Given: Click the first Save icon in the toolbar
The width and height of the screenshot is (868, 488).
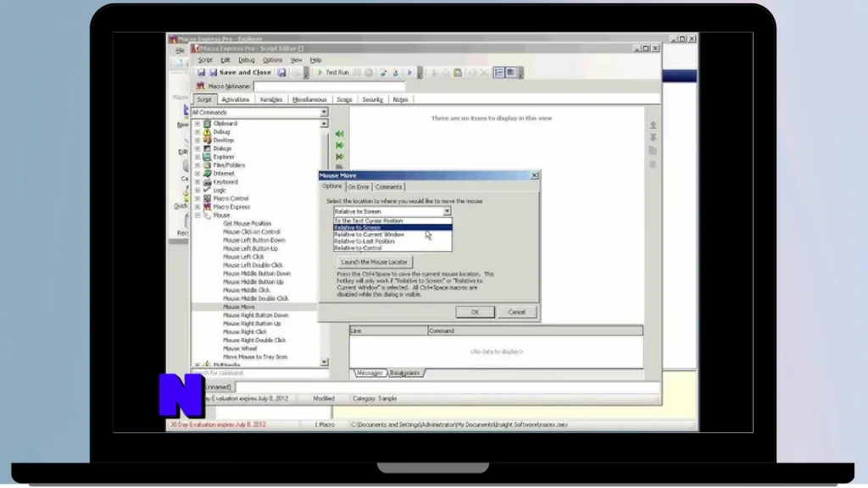Looking at the screenshot, I should coord(201,73).
